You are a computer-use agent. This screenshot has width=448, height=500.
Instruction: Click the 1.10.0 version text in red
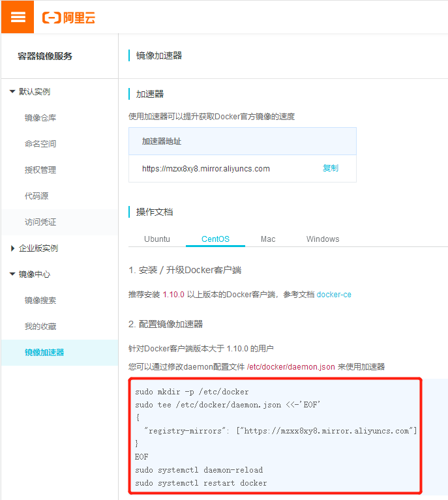click(173, 294)
